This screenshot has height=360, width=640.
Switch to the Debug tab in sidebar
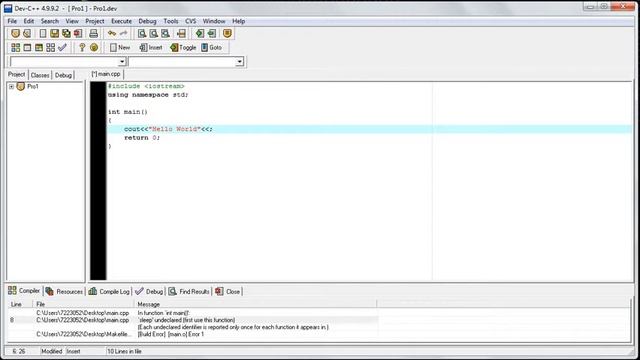tap(63, 75)
